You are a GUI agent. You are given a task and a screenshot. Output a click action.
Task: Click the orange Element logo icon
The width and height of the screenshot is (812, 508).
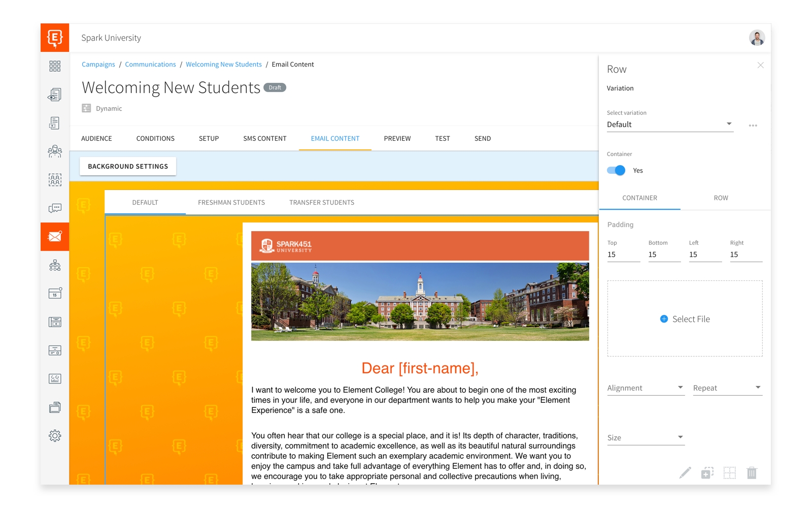[55, 38]
